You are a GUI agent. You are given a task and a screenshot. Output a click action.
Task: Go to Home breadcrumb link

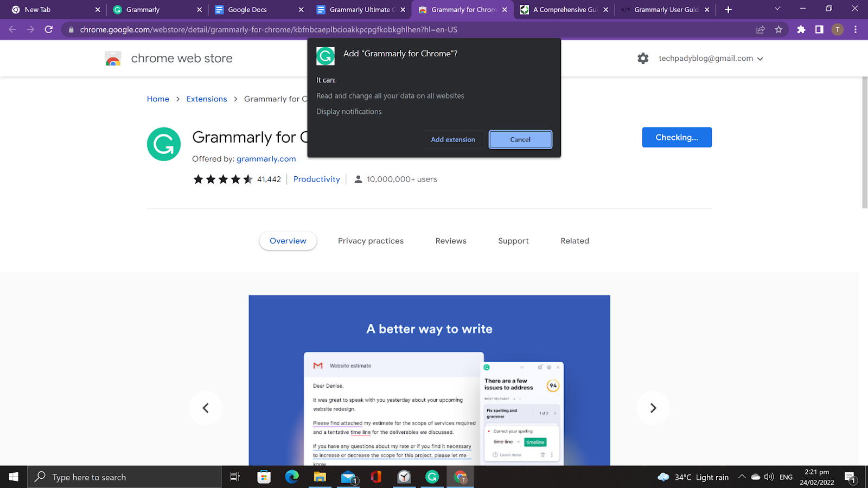pyautogui.click(x=158, y=99)
